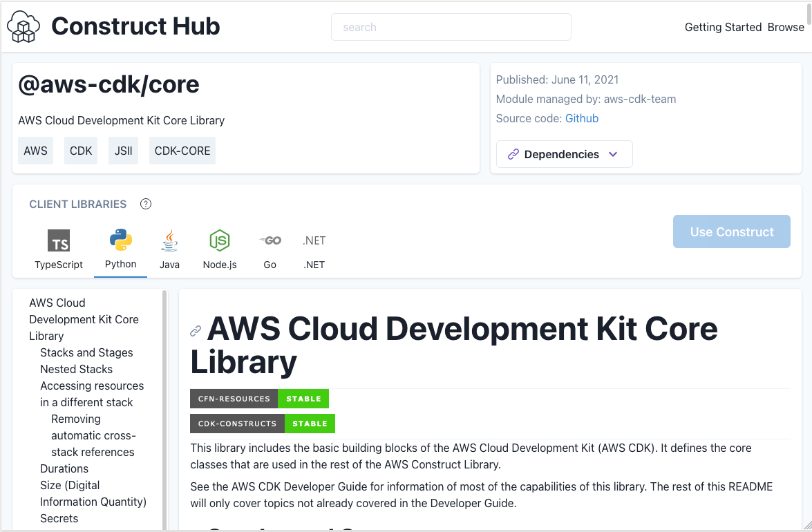Click the Construct Hub logo icon

click(23, 26)
